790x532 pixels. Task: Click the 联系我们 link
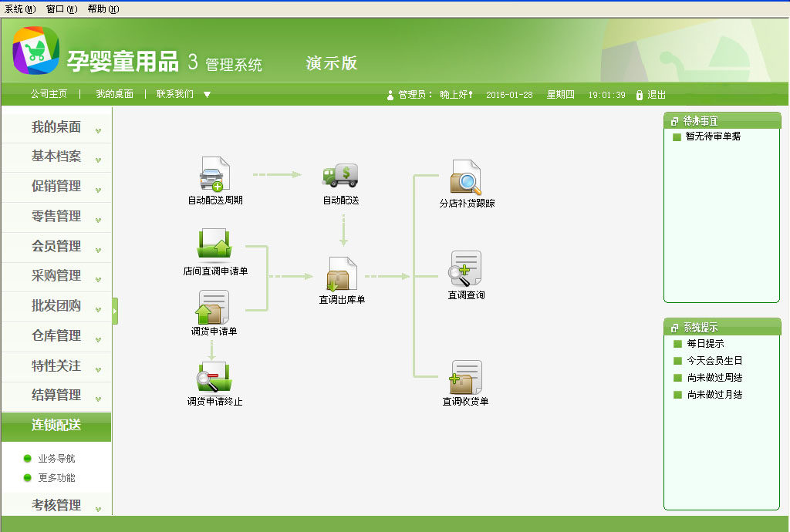pos(175,94)
